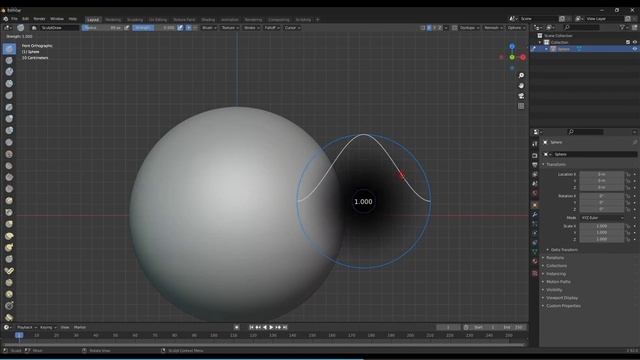The height and width of the screenshot is (360, 640).
Task: Open Material properties tab
Action: pyautogui.click(x=535, y=262)
